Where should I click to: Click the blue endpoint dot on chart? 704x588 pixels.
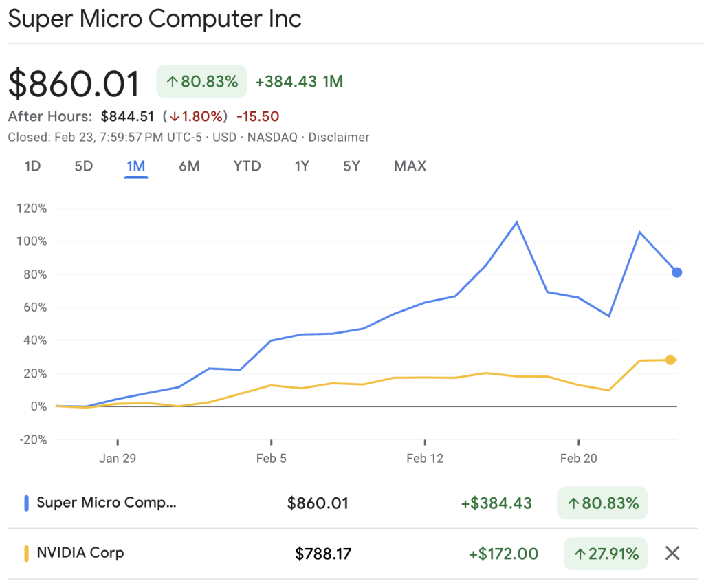(677, 272)
